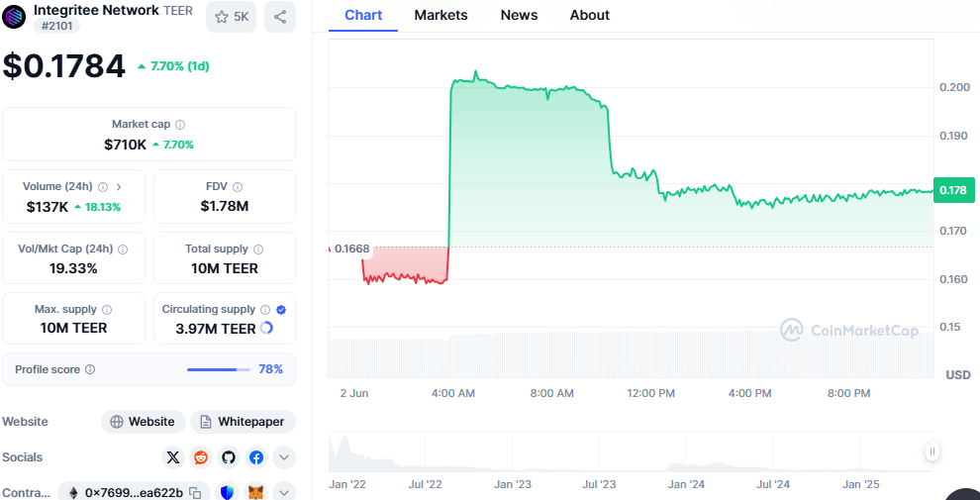
Task: Open the Reddit social link
Action: click(202, 457)
